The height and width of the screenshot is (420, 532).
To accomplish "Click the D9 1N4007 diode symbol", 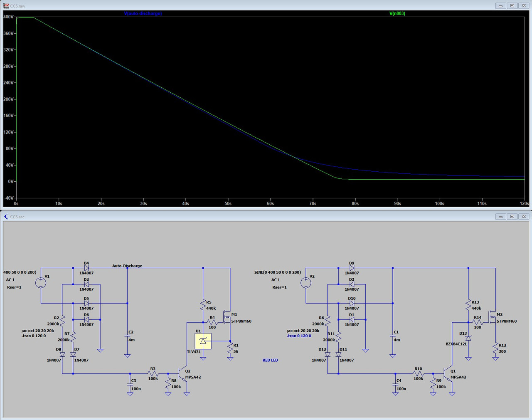I will [x=352, y=268].
